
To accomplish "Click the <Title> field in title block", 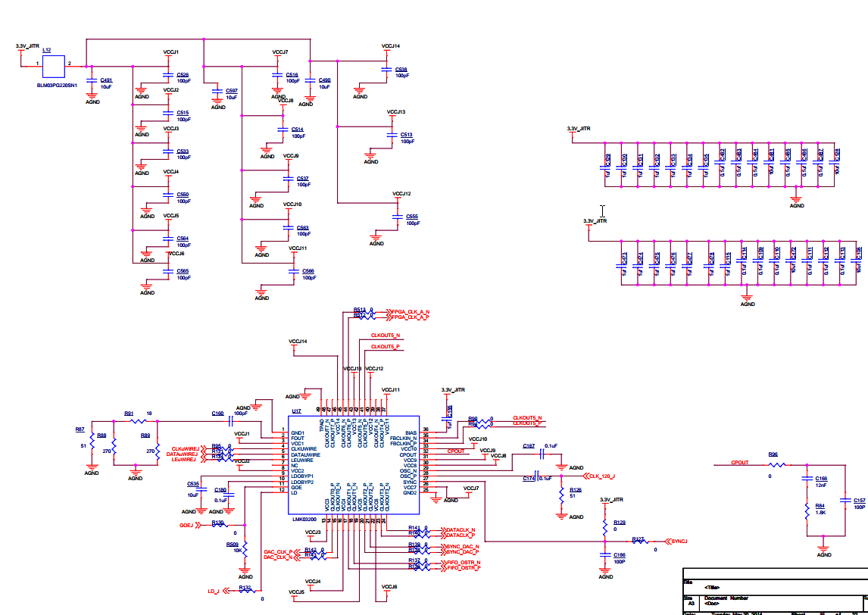I will [x=713, y=587].
